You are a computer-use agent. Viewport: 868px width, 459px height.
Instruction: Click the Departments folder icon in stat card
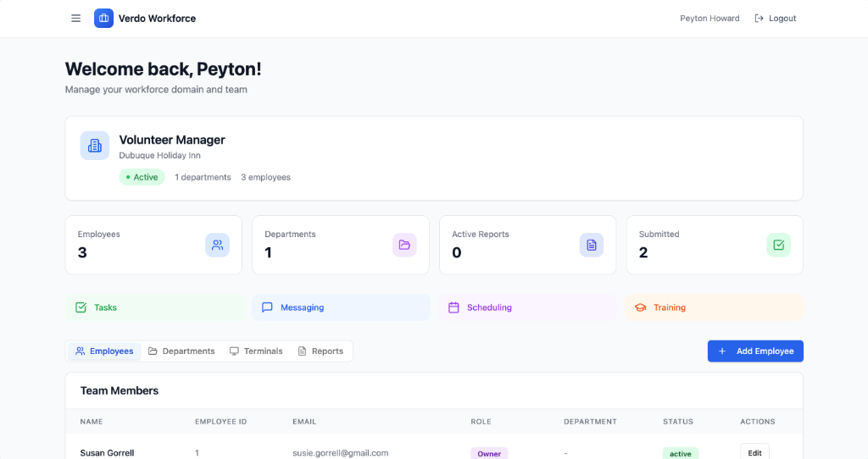(x=404, y=245)
